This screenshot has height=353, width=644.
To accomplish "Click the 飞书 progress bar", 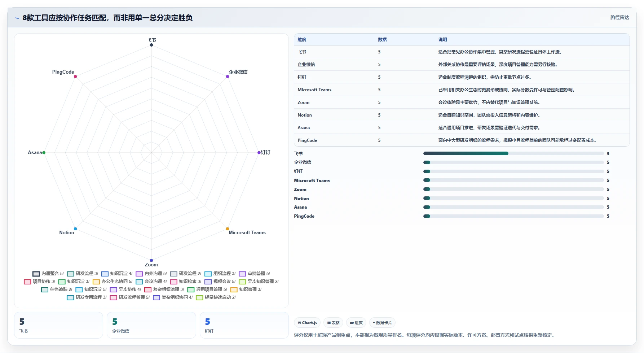I will tap(513, 153).
